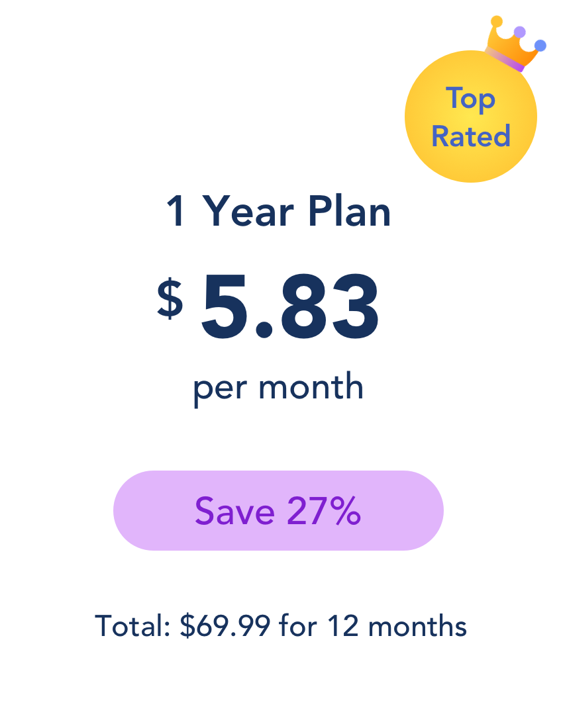
Task: Click the purple ball atop the crown
Action: point(520,32)
